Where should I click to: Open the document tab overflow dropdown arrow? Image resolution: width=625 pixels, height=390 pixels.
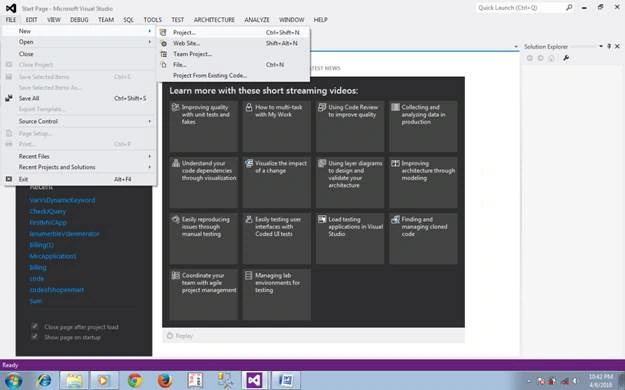[516, 47]
